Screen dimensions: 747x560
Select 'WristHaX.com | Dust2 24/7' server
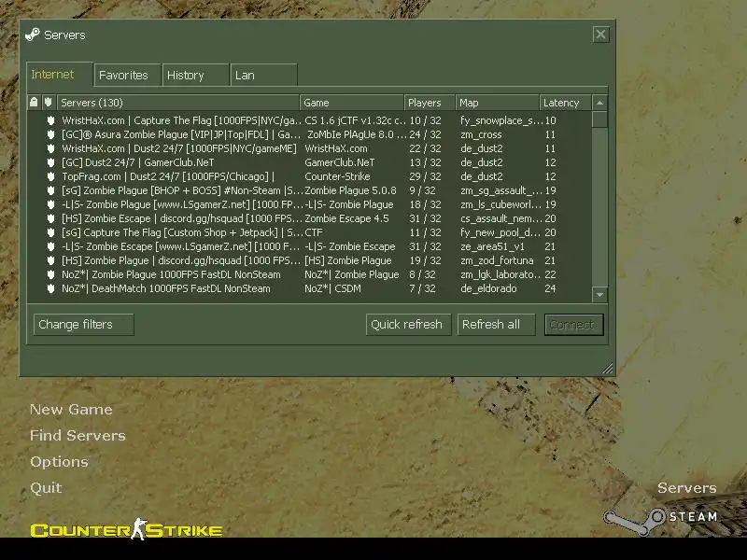tap(179, 148)
